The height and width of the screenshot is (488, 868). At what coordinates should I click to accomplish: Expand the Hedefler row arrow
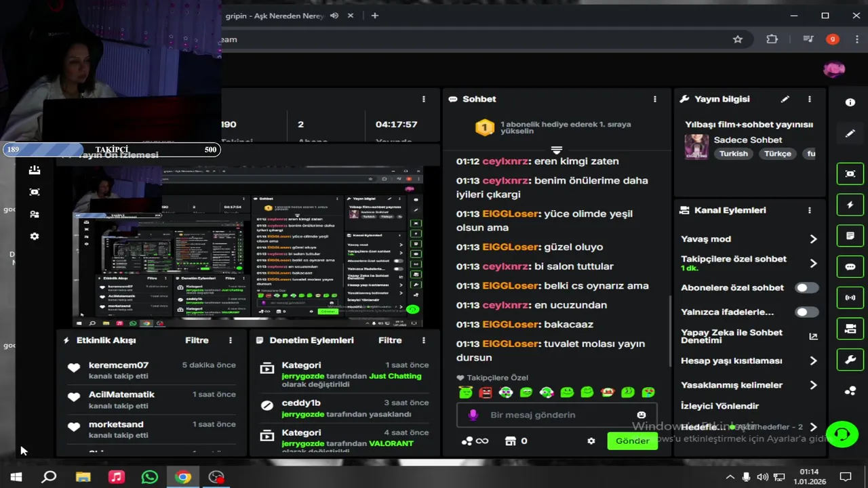(813, 427)
